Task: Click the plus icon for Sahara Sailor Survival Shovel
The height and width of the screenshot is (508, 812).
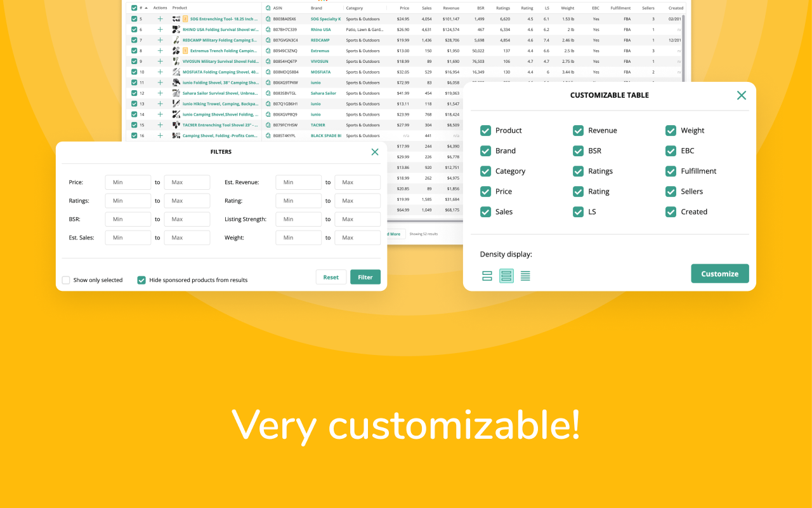Action: point(160,93)
